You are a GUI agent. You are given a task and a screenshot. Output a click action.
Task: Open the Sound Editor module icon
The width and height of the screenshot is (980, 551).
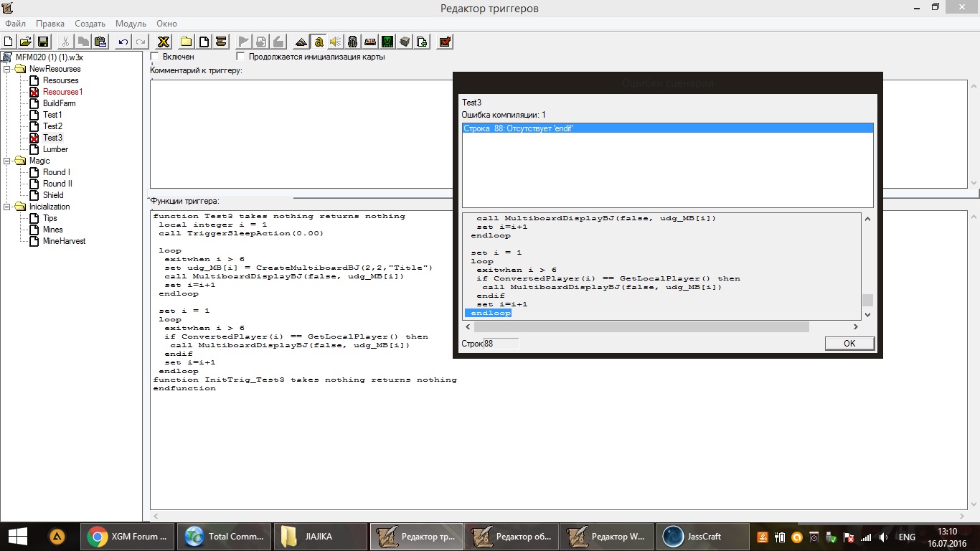335,42
